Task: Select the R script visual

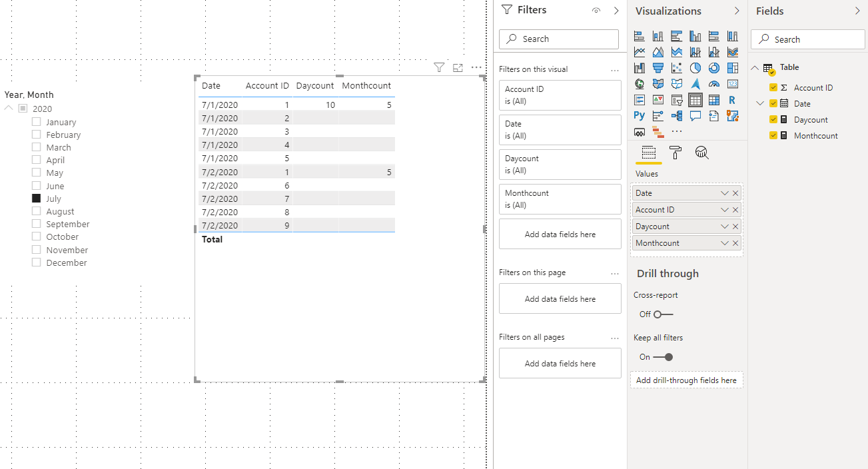Action: 733,100
